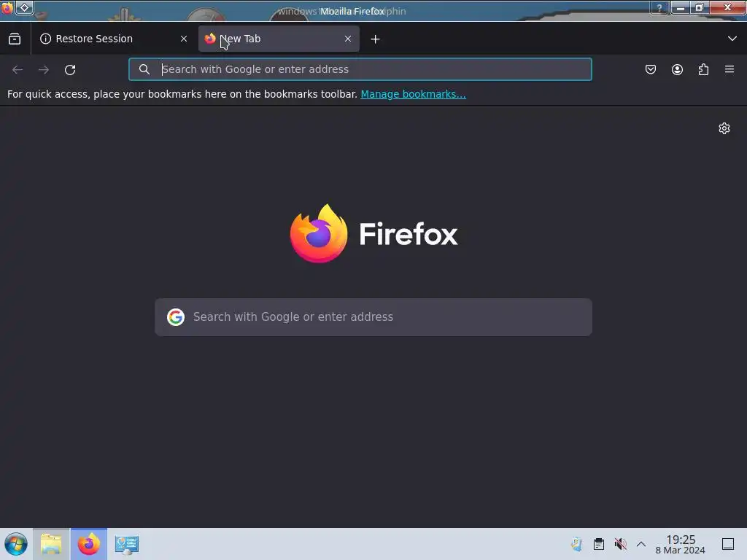
Task: Click the Firefox logo on new tab page
Action: [x=374, y=233]
